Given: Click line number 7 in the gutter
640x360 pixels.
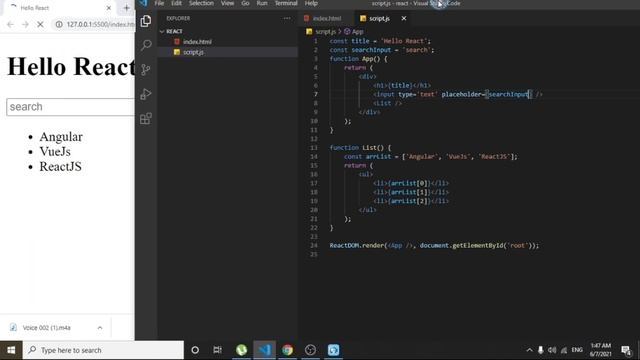Looking at the screenshot, I should tap(316, 94).
